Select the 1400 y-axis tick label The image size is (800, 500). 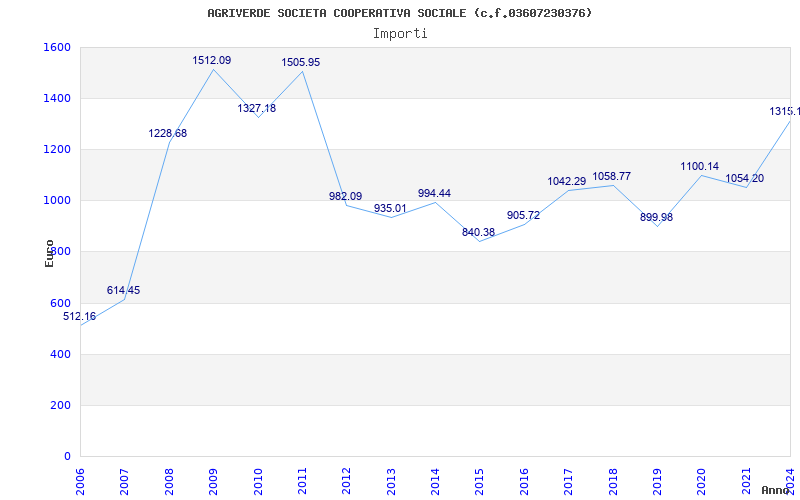[57, 98]
